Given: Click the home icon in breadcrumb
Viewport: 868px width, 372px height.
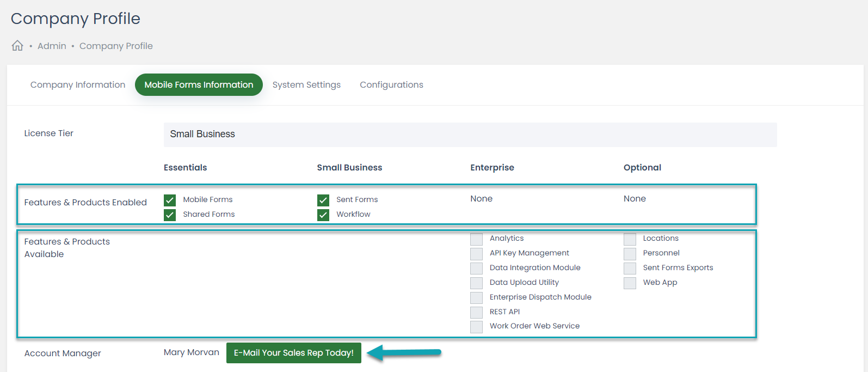Looking at the screenshot, I should 17,46.
